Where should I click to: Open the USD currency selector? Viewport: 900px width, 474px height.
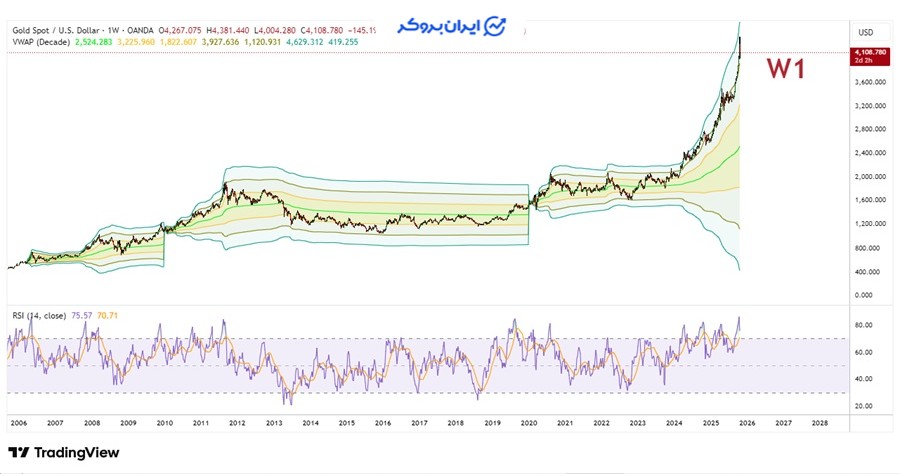tap(865, 32)
